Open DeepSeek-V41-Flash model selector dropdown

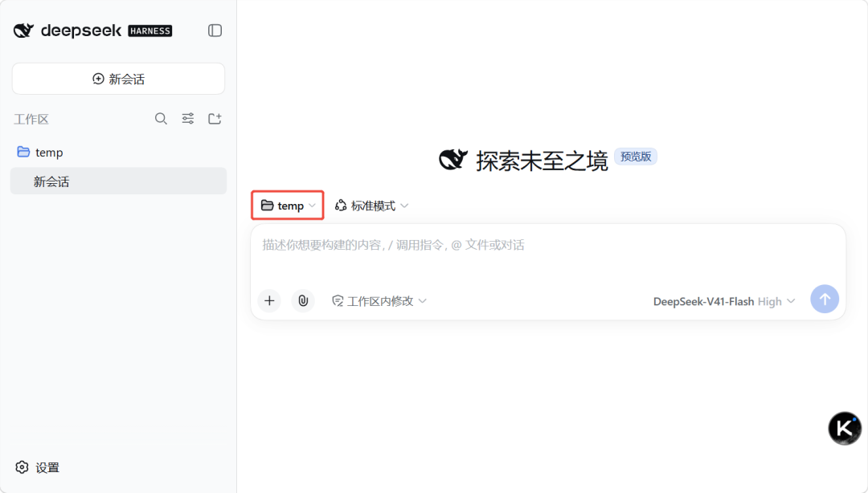coord(724,302)
